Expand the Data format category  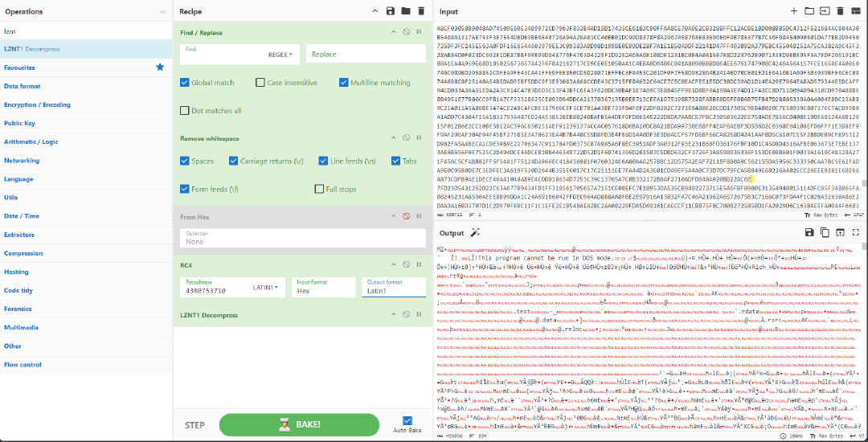[x=23, y=86]
